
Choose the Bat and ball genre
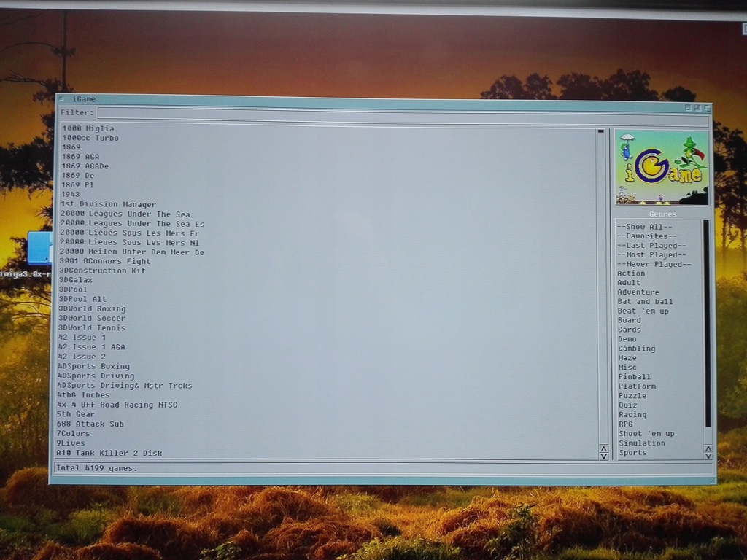pos(645,302)
